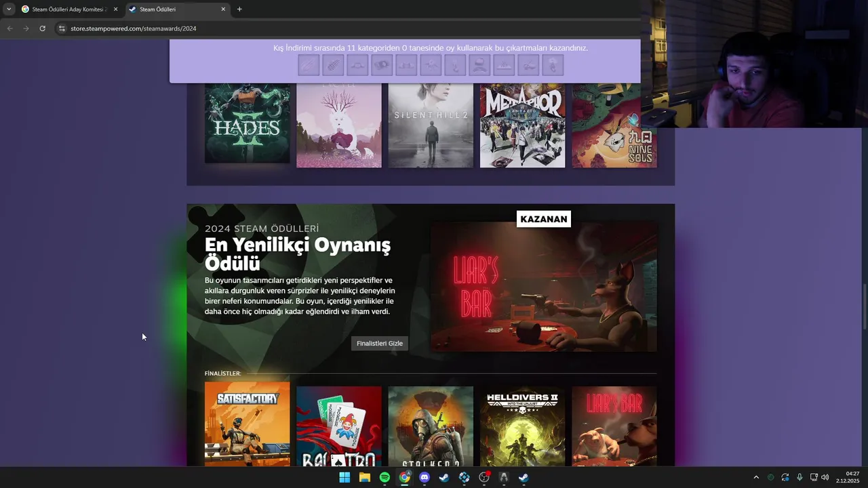
Task: Select the active Steam Ödülleri tab
Action: 178,9
